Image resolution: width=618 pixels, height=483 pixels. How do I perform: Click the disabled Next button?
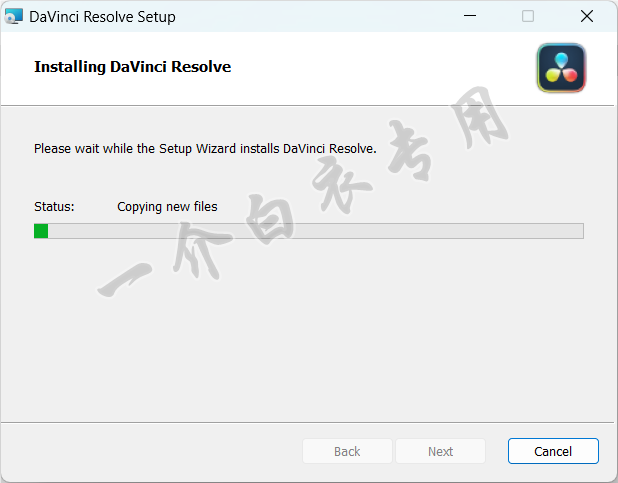440,451
